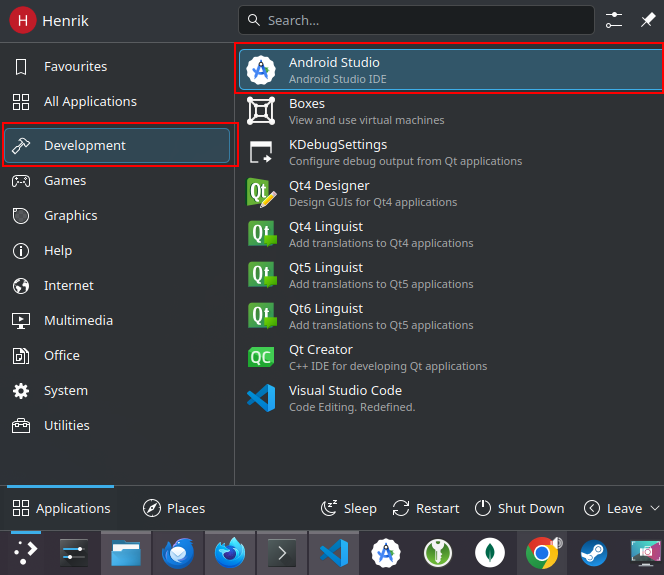Toggle the pin icon to keep the launcher open
The height and width of the screenshot is (575, 664).
[648, 20]
